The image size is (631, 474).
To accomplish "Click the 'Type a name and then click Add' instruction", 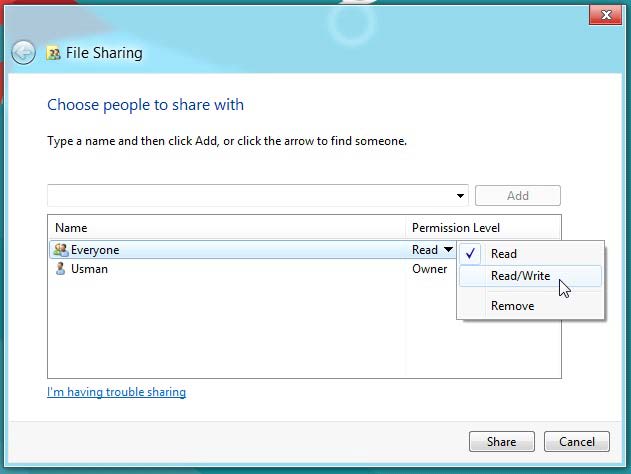I will tap(227, 141).
